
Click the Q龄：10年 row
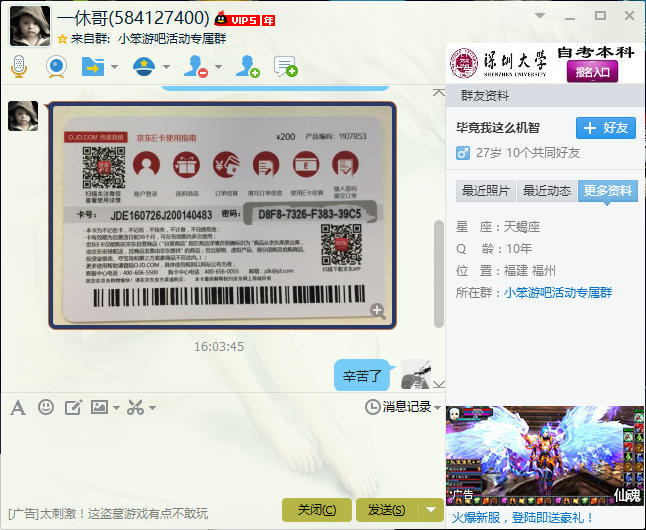494,249
